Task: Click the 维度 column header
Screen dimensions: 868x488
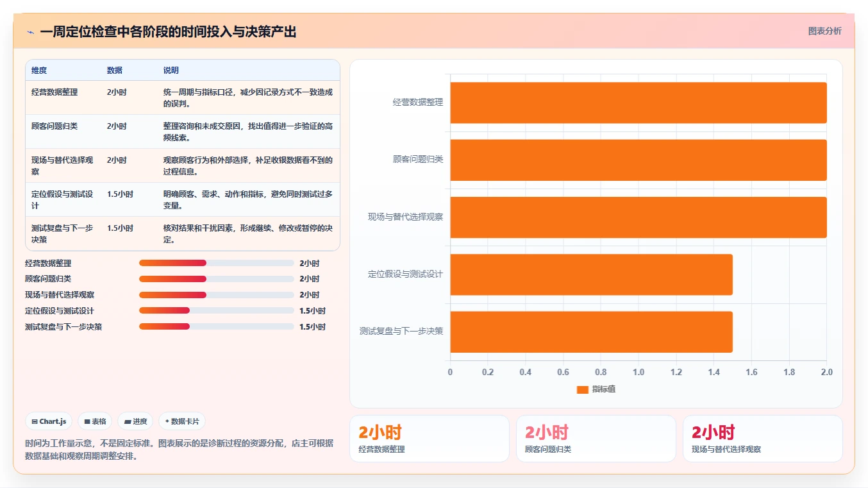Action: click(x=39, y=71)
